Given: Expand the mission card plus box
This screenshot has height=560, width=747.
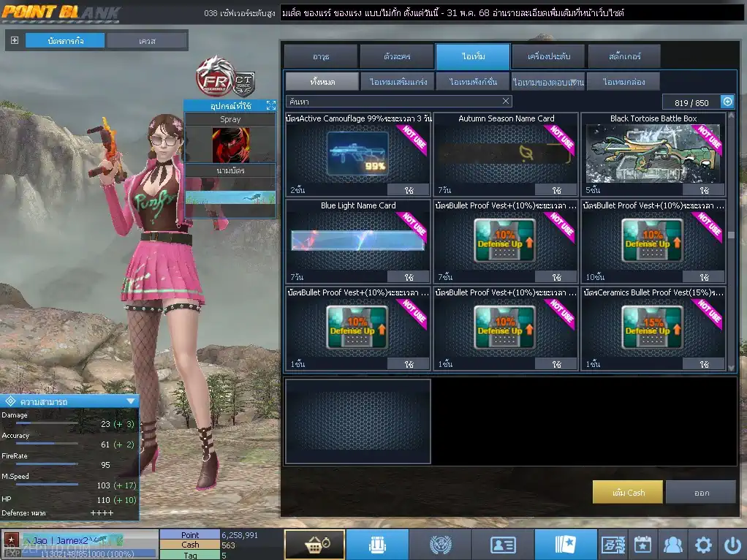Looking at the screenshot, I should tap(15, 40).
